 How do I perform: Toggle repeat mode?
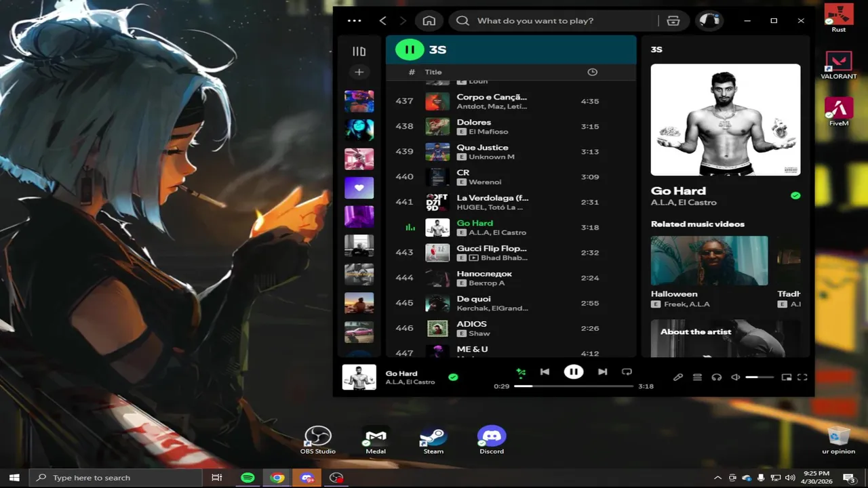tap(627, 371)
